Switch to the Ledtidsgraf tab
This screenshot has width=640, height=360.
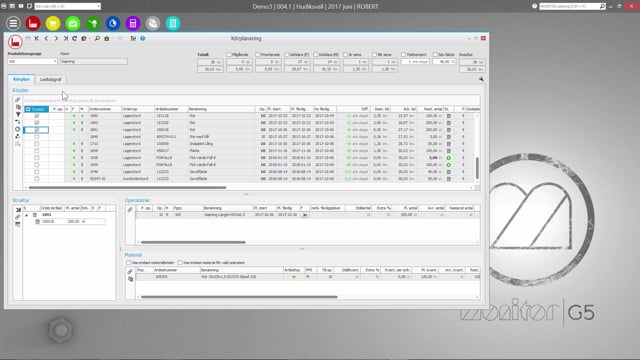[x=51, y=79]
